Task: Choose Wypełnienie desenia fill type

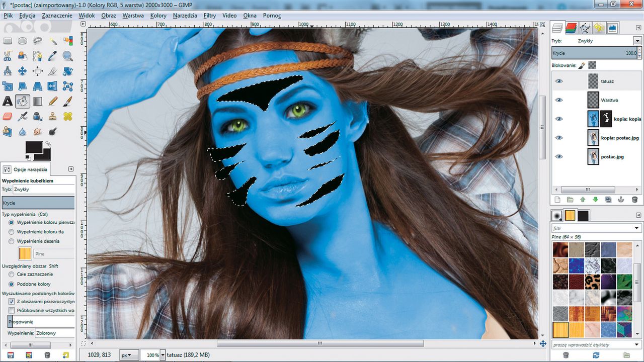Action: [12, 241]
